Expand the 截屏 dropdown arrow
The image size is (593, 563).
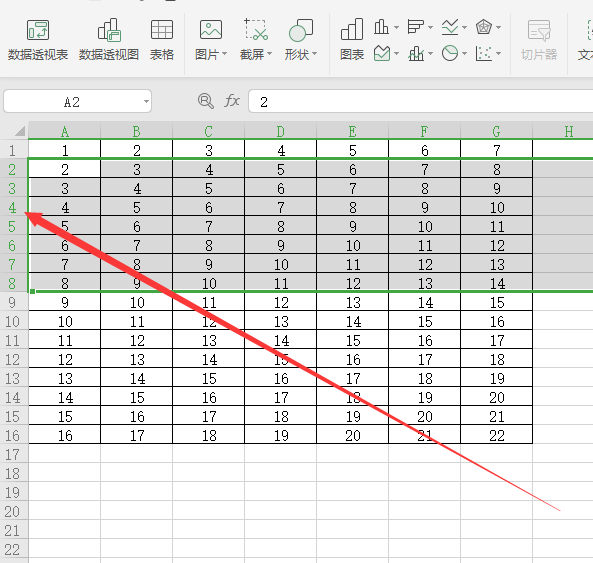coord(270,54)
